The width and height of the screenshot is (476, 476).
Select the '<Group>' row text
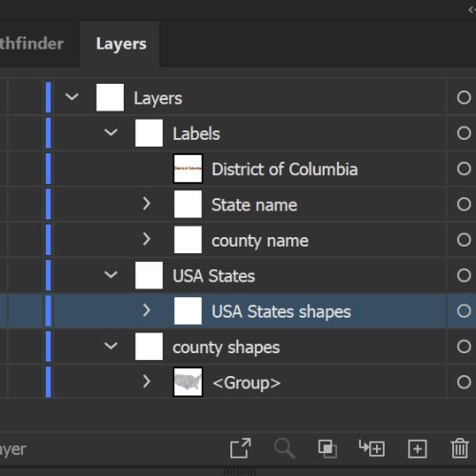click(247, 383)
